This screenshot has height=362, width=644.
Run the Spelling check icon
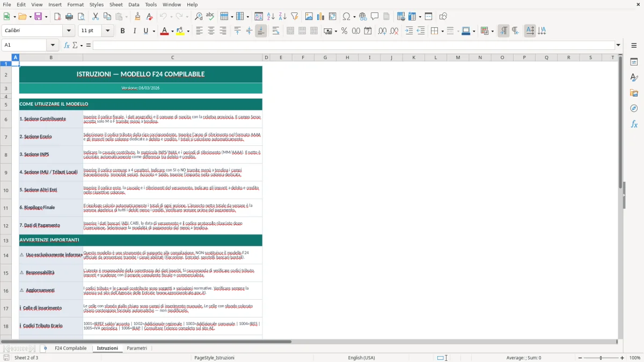210,17
